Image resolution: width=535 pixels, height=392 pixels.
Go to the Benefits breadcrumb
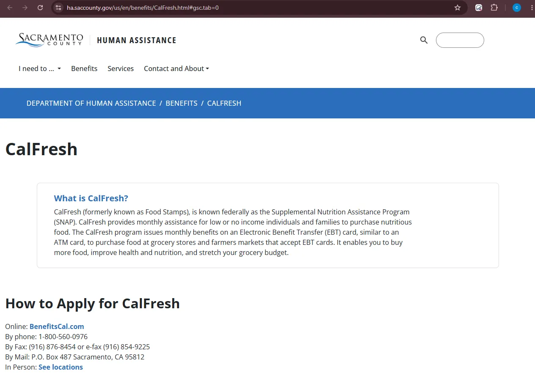tap(182, 103)
